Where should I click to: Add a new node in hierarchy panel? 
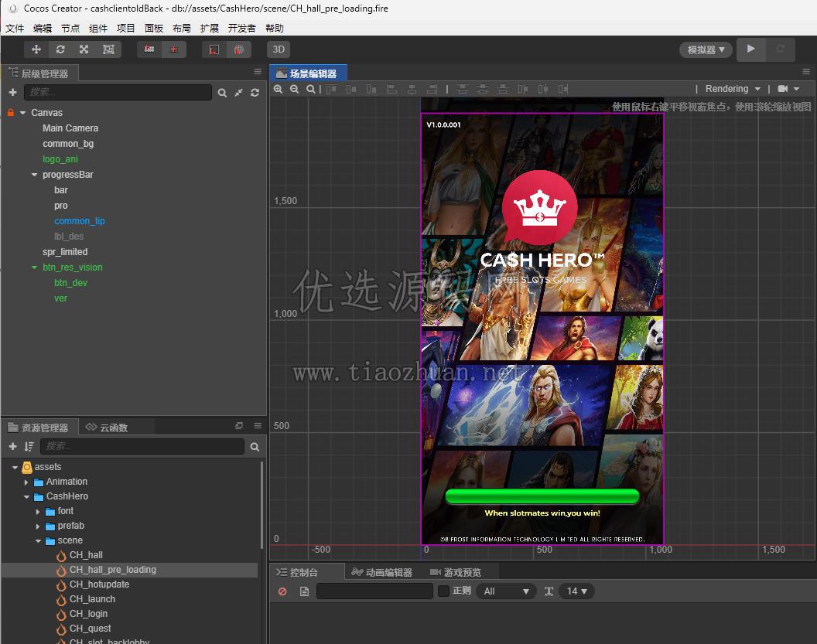click(x=13, y=92)
